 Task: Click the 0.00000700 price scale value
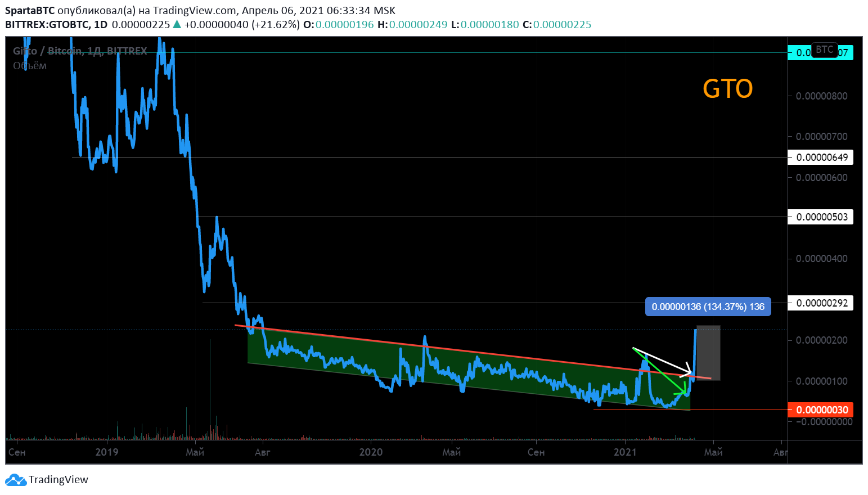click(x=821, y=137)
